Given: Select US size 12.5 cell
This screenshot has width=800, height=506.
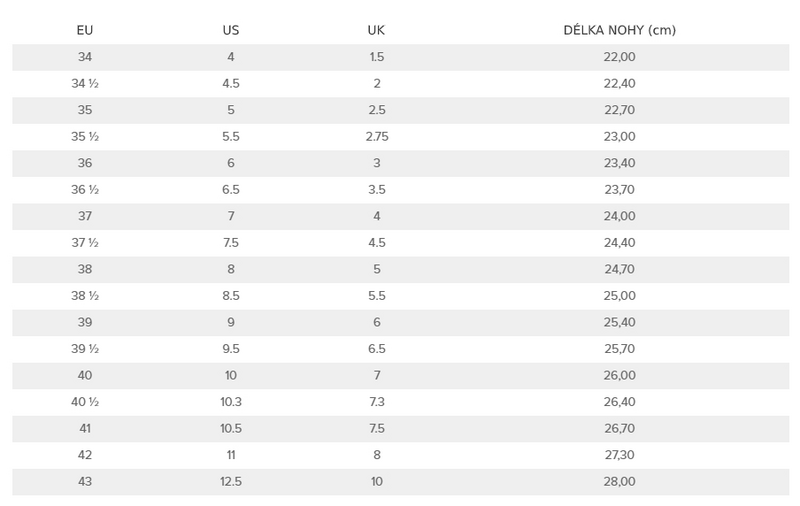Looking at the screenshot, I should pos(231,482).
